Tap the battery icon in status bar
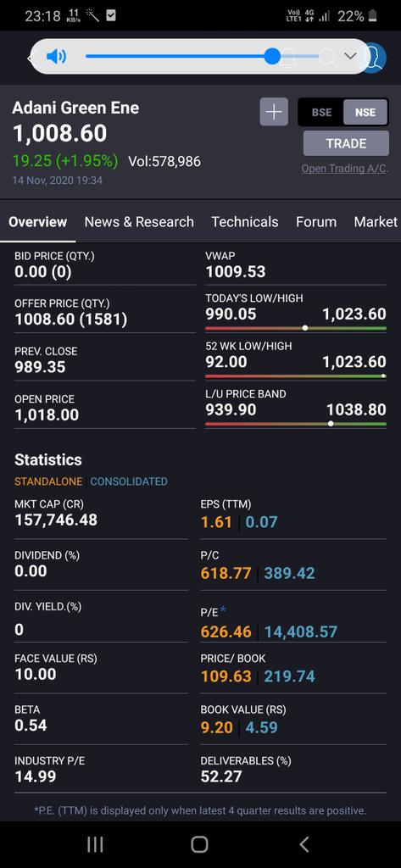 coord(373,16)
